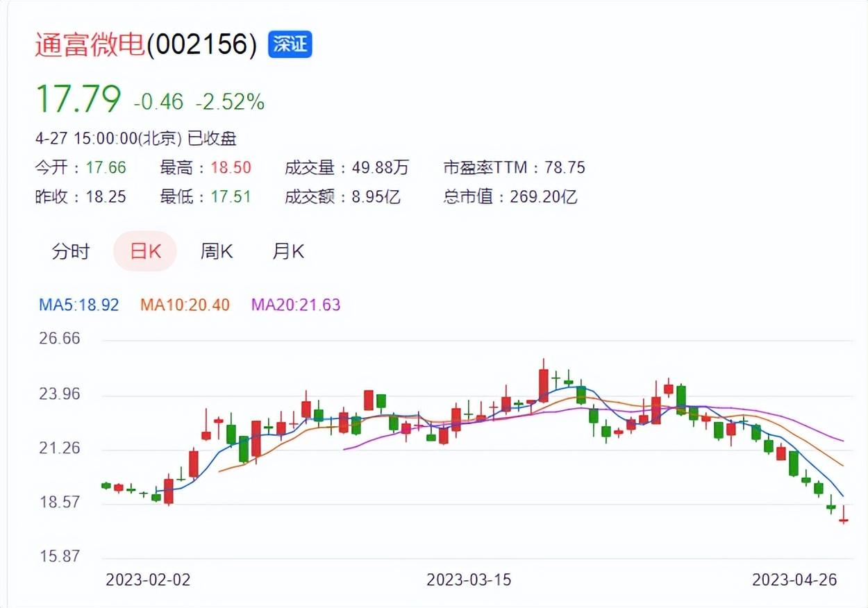Click the 最高 value 18.50
Screen dimensions: 868x608
231,168
